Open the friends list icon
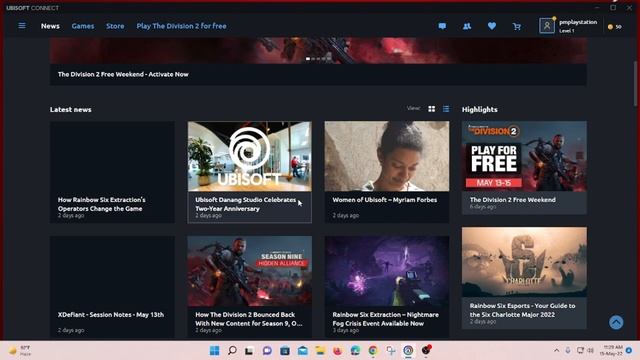Viewport: 640px width, 360px height. tap(467, 26)
